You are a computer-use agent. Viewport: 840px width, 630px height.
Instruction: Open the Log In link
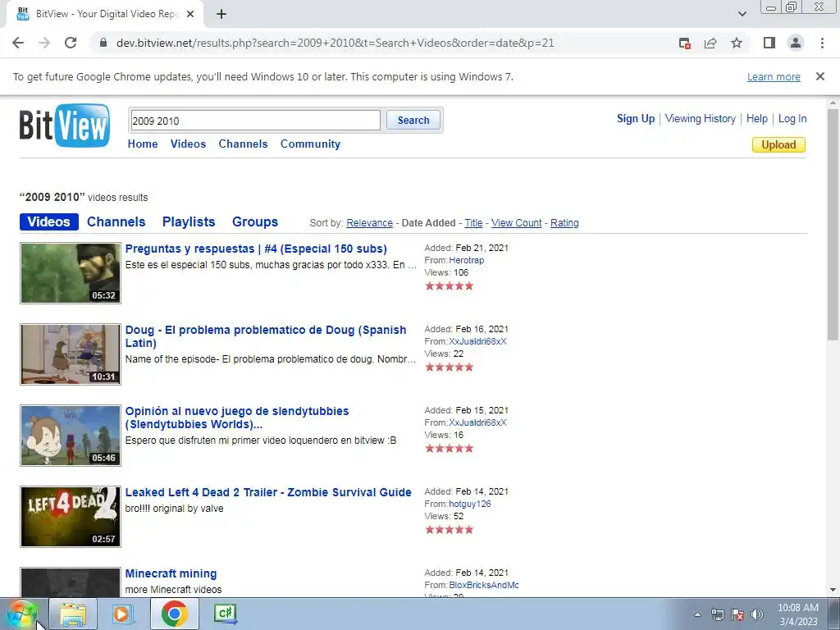click(x=792, y=119)
